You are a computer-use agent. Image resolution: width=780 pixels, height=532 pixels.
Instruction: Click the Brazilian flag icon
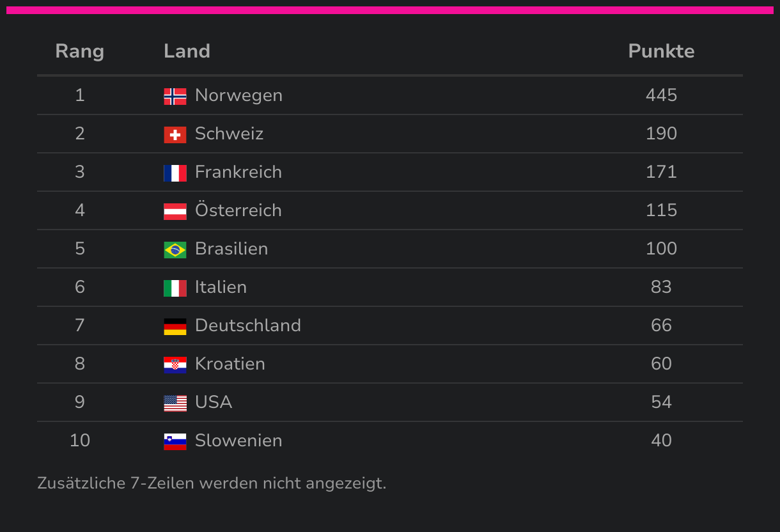pos(175,249)
